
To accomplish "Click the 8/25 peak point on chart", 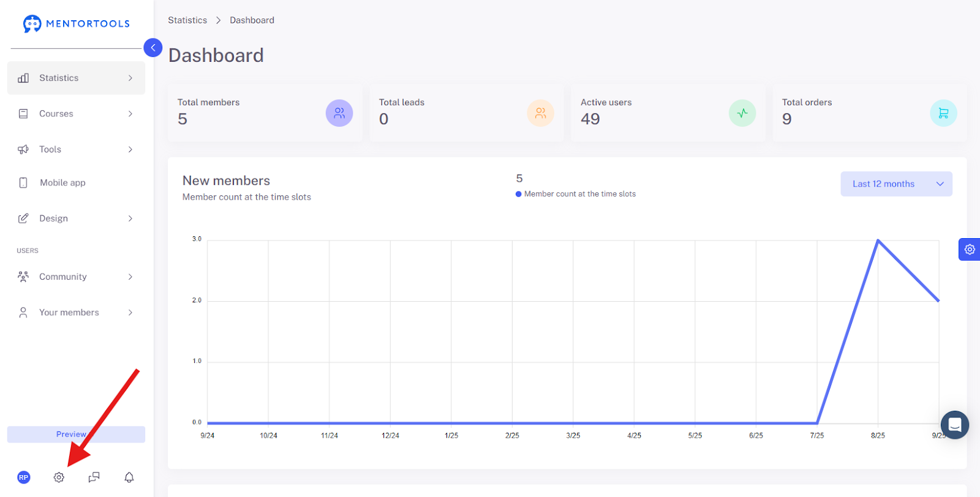I will (878, 241).
